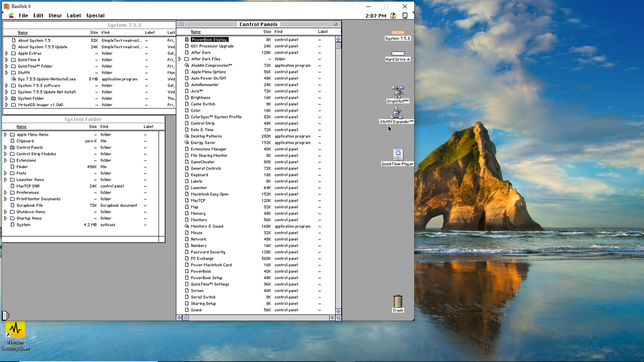Select the After Dark Files folder icon
The width and height of the screenshot is (644, 362).
(x=187, y=59)
